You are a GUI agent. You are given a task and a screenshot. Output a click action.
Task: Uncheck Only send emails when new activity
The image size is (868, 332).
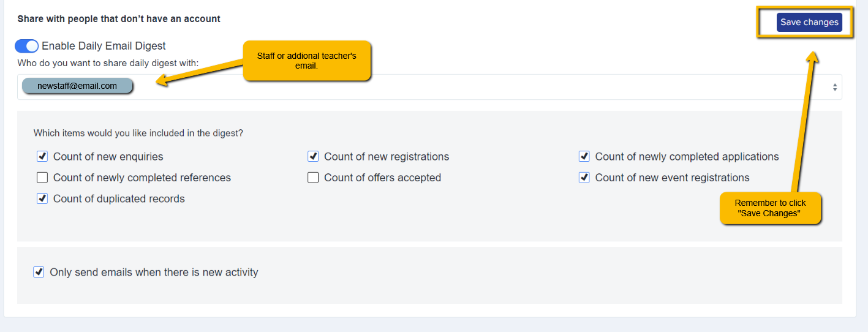click(x=39, y=272)
